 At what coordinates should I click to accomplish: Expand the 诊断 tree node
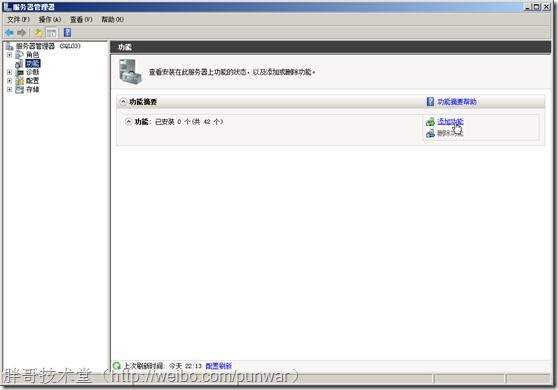(x=9, y=72)
